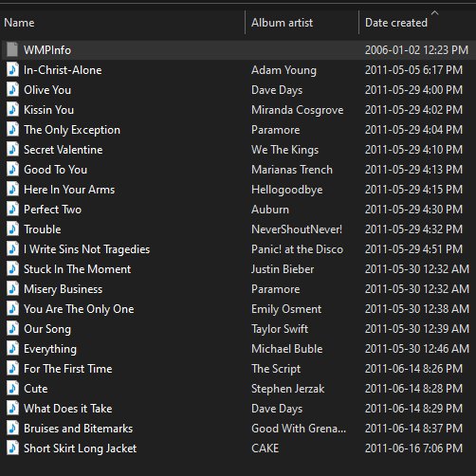
Task: Select the Everything file name
Action: click(x=50, y=349)
